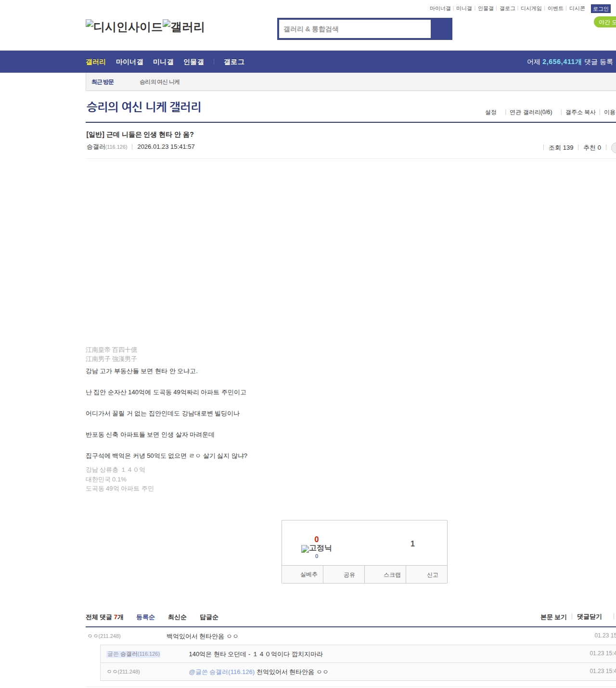Click the 로그인 button
This screenshot has height=688, width=616.
[x=601, y=9]
